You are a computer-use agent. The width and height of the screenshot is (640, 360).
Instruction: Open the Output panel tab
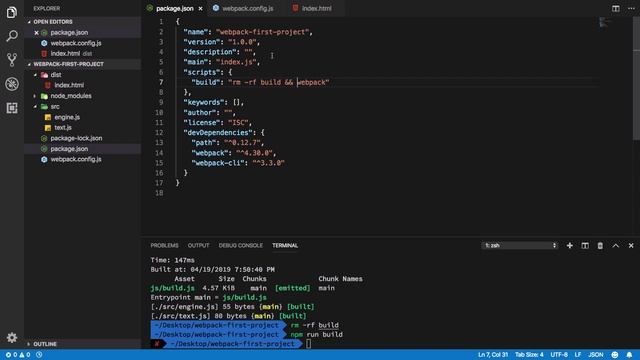tap(198, 245)
